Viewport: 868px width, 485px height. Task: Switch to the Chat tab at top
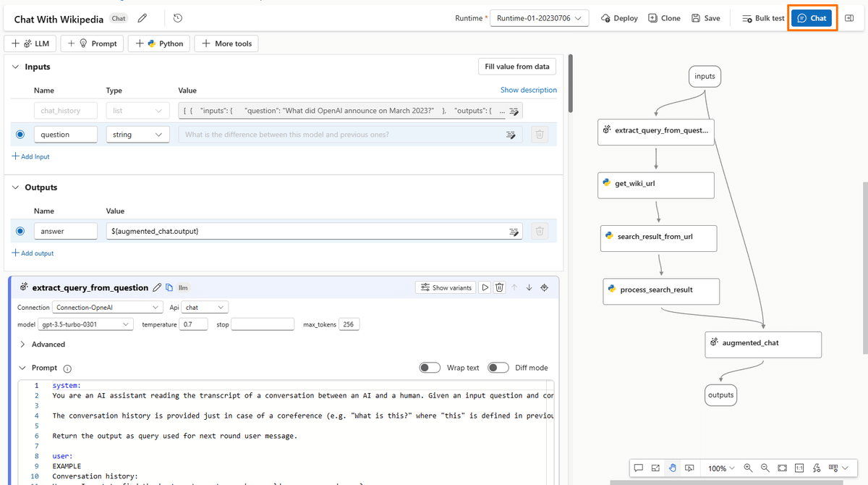pos(812,18)
